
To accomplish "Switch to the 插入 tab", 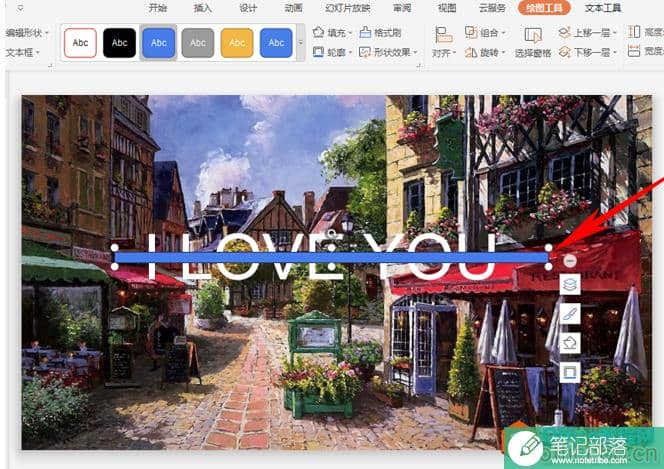I will (x=203, y=8).
